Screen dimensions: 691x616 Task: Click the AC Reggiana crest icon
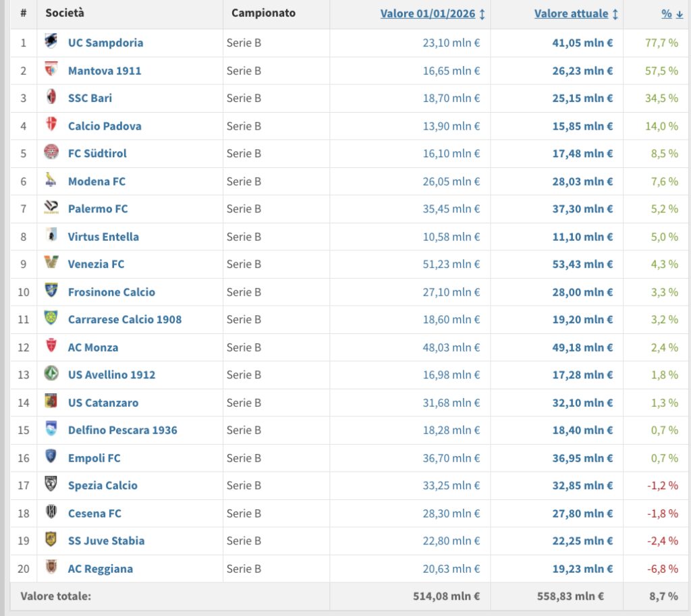(x=51, y=568)
